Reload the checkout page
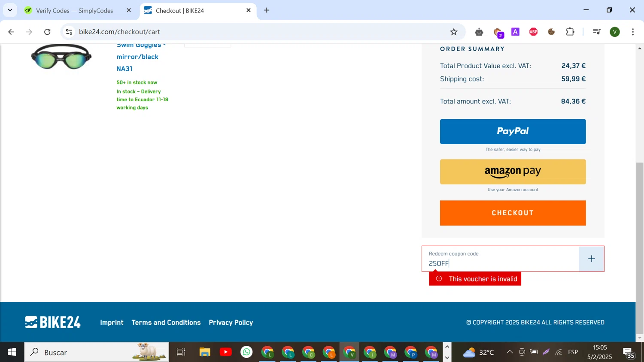Image resolution: width=644 pixels, height=362 pixels. (x=47, y=32)
